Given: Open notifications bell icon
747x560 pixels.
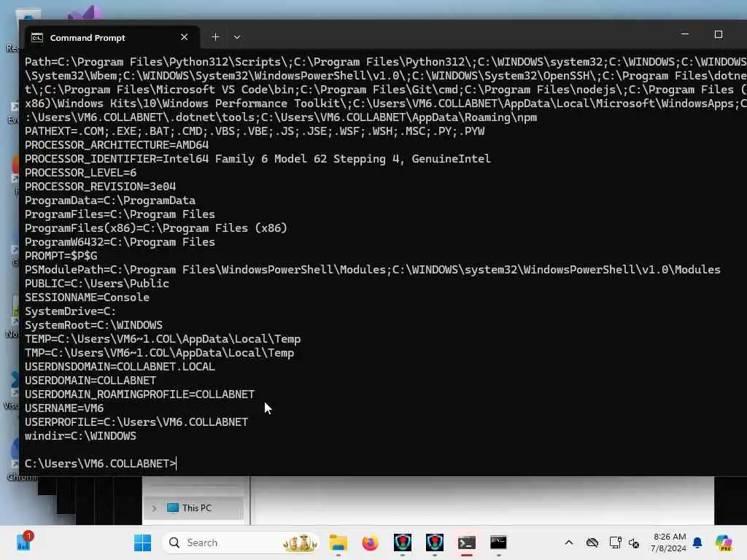Looking at the screenshot, I should pyautogui.click(x=697, y=542).
